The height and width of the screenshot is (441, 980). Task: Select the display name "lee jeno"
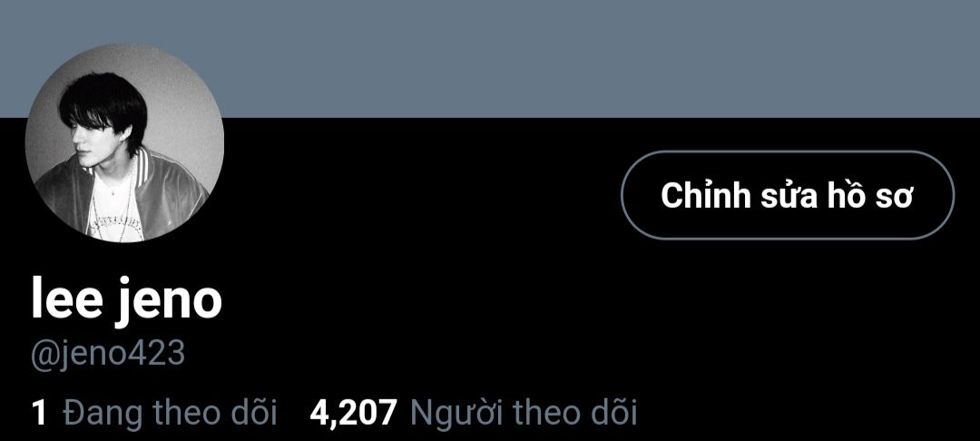tap(127, 301)
